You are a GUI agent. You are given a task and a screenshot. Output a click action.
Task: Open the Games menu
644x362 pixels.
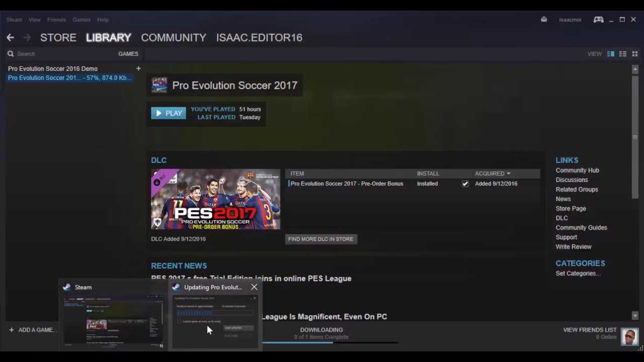[82, 20]
